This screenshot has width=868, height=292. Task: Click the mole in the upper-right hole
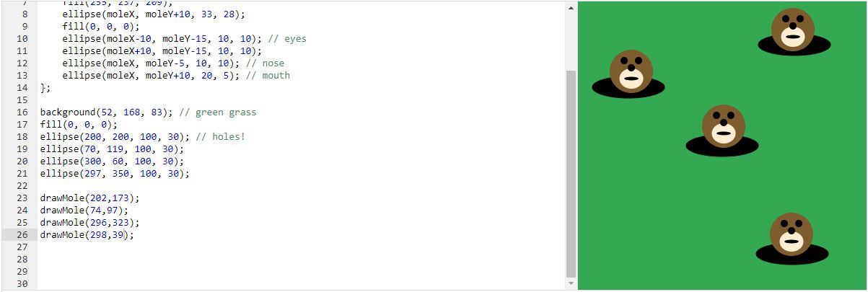tap(792, 30)
